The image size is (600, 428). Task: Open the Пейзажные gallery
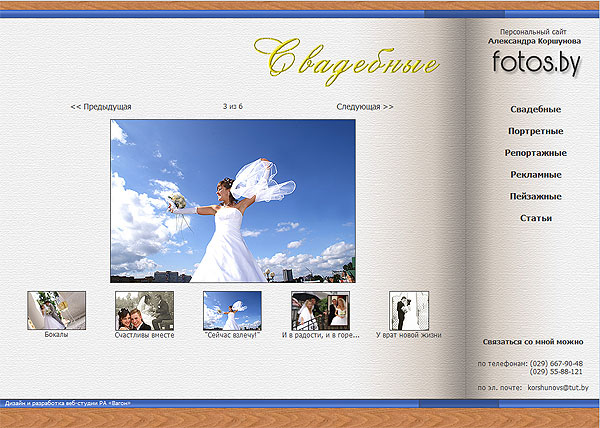point(535,197)
